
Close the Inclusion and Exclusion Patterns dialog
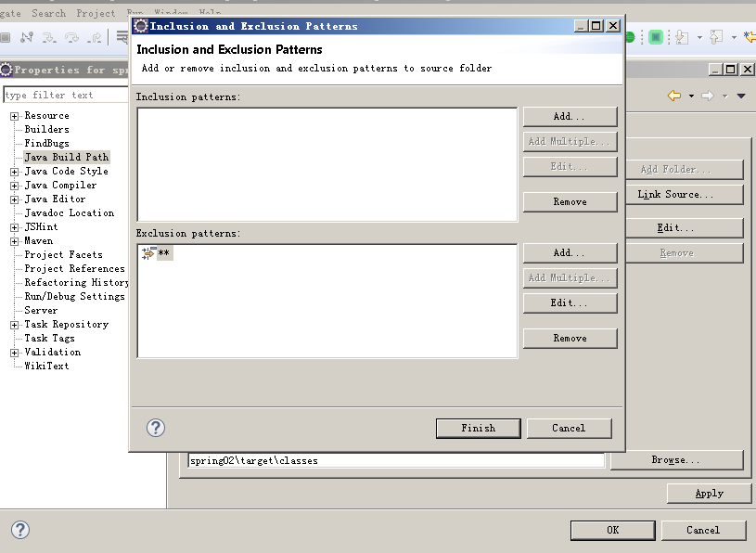coord(612,26)
